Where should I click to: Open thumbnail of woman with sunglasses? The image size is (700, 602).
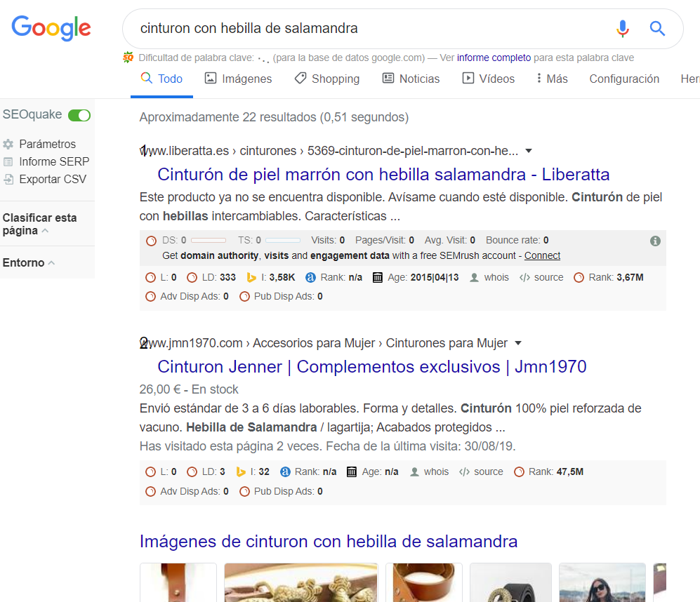[602, 582]
